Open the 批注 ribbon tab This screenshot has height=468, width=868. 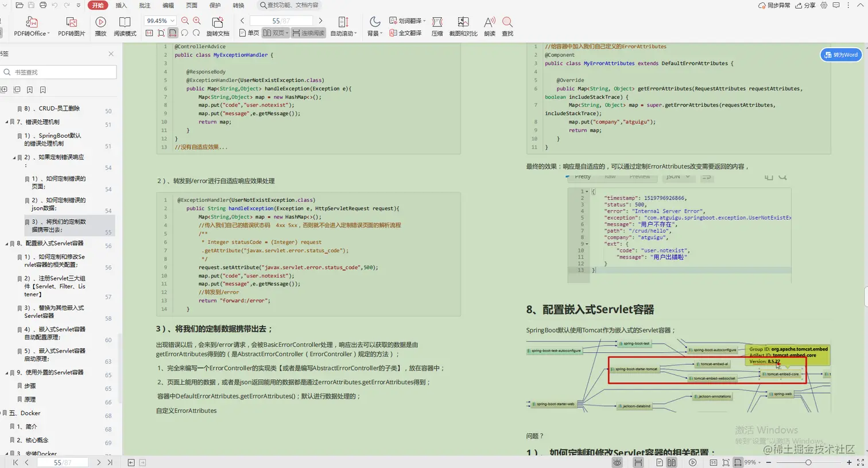pyautogui.click(x=145, y=5)
